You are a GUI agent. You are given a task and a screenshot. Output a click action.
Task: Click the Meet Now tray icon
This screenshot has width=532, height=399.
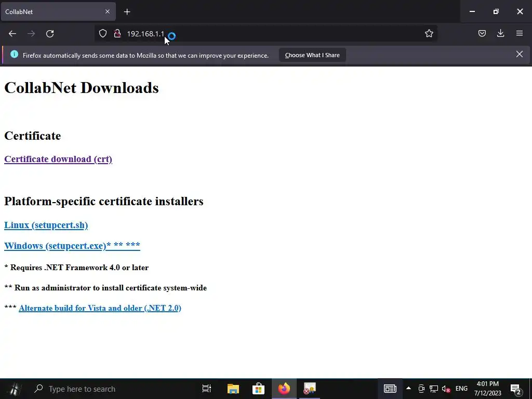[421, 389]
